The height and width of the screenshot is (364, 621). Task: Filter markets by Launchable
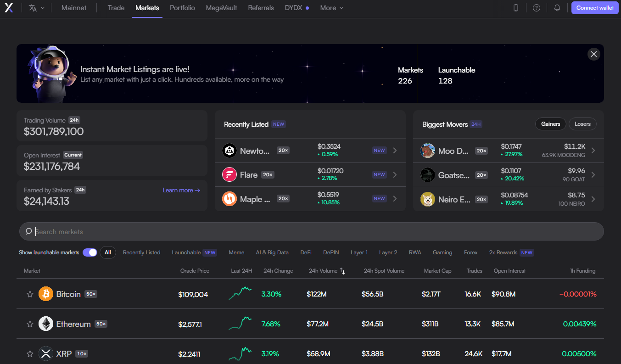[194, 252]
